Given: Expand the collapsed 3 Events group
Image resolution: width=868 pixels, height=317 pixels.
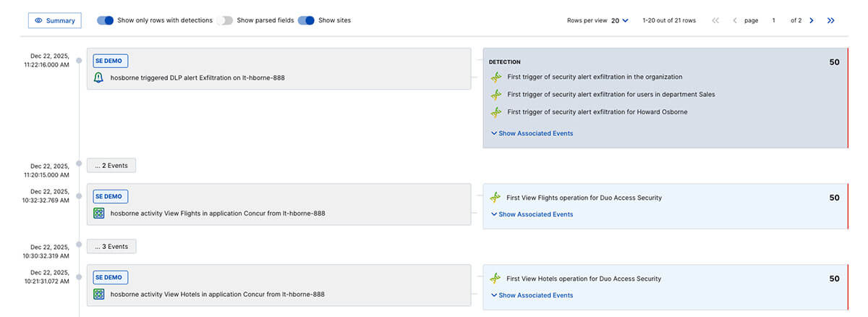Looking at the screenshot, I should pyautogui.click(x=111, y=247).
